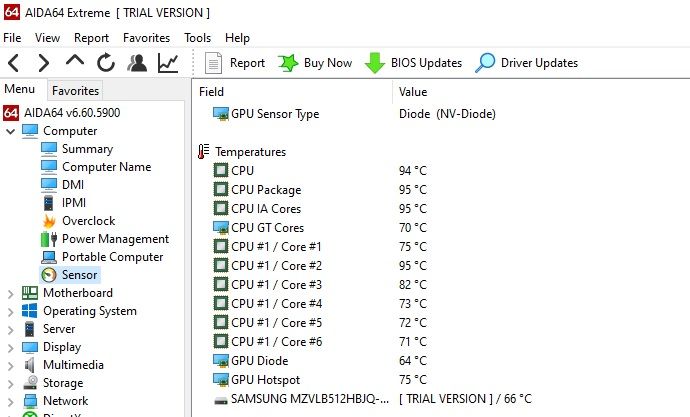
Task: Click the Multimedia speaker icon
Action: tap(30, 365)
